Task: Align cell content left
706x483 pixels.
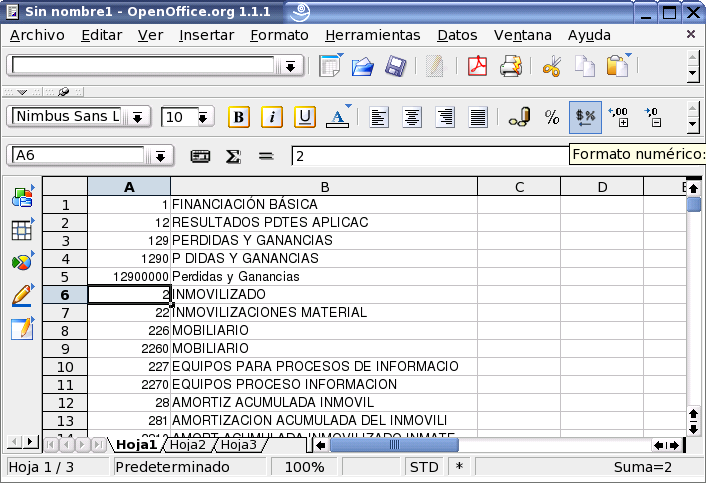Action: [379, 117]
